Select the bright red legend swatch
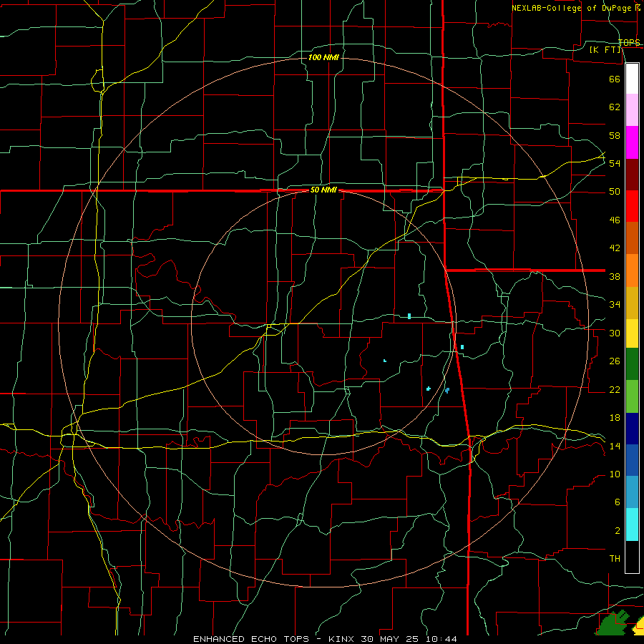644x644 pixels. click(632, 206)
